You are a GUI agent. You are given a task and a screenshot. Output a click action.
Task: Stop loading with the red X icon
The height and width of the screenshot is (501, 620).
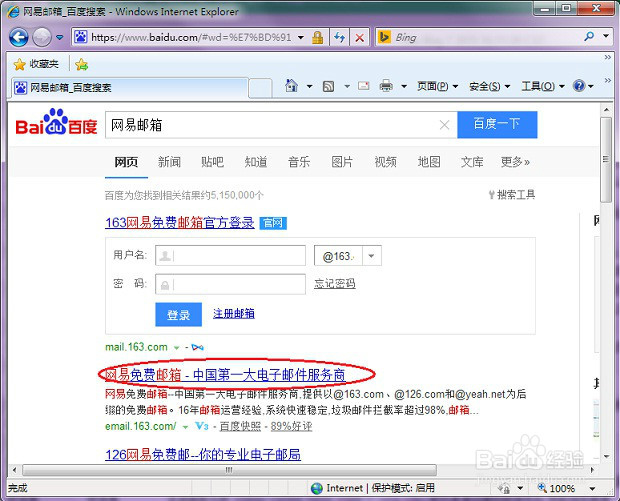click(x=359, y=38)
